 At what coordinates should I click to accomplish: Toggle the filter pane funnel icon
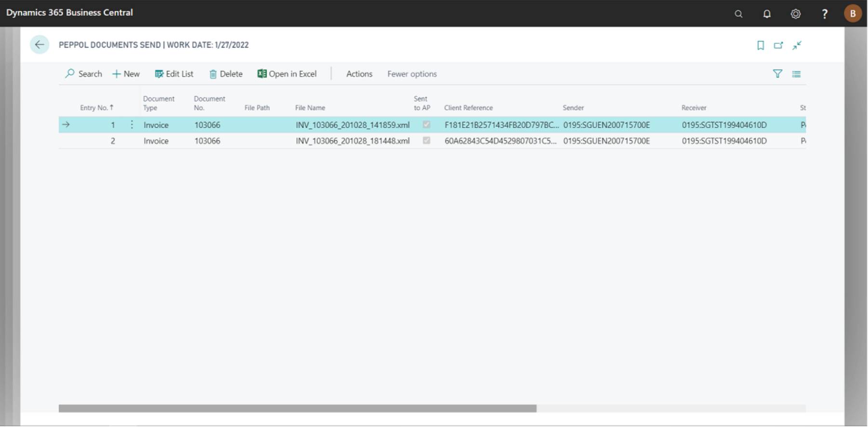pos(777,74)
